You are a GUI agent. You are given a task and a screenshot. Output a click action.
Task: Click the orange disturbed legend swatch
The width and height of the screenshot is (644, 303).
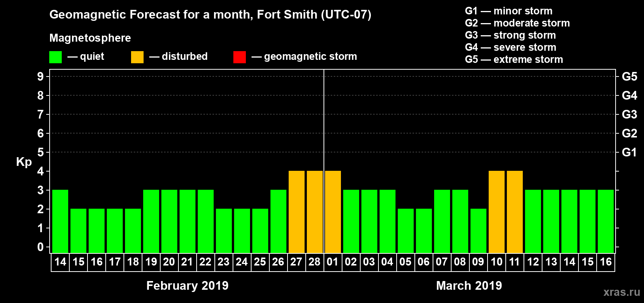137,57
